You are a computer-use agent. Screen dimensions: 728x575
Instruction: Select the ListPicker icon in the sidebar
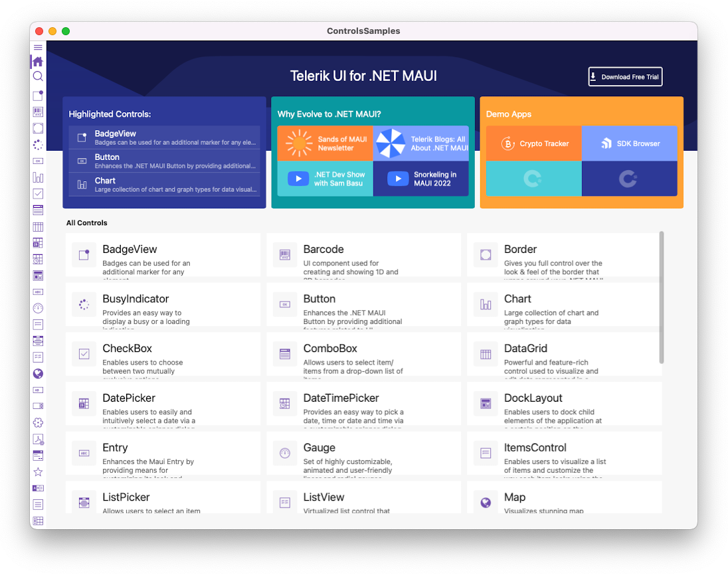(38, 341)
